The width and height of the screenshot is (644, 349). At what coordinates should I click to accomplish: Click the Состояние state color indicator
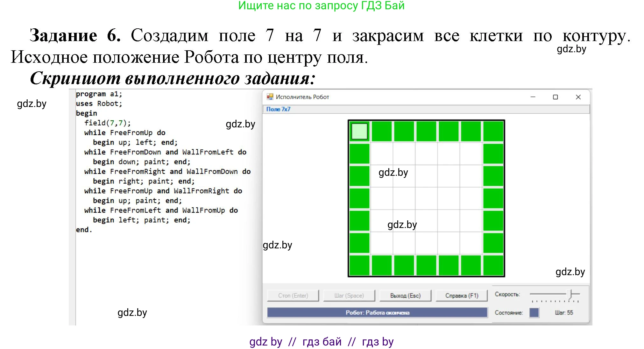534,313
